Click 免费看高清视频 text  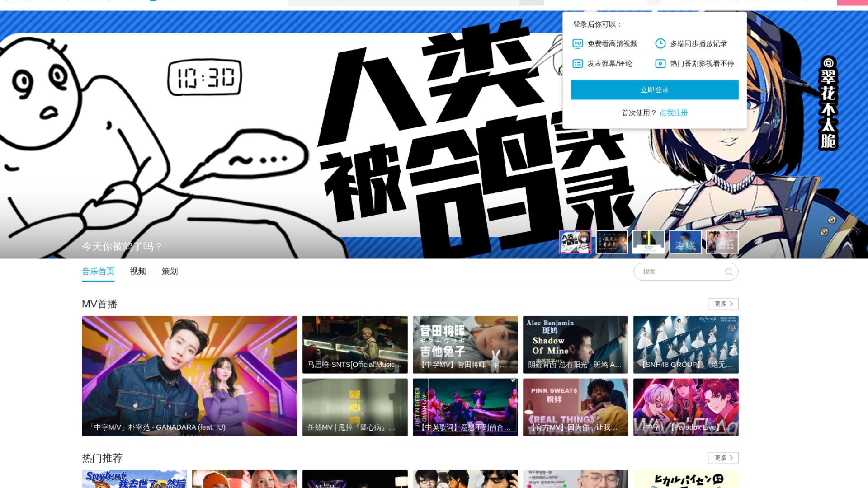613,44
